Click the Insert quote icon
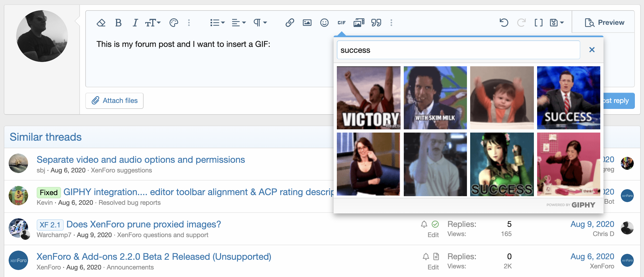 click(x=376, y=23)
